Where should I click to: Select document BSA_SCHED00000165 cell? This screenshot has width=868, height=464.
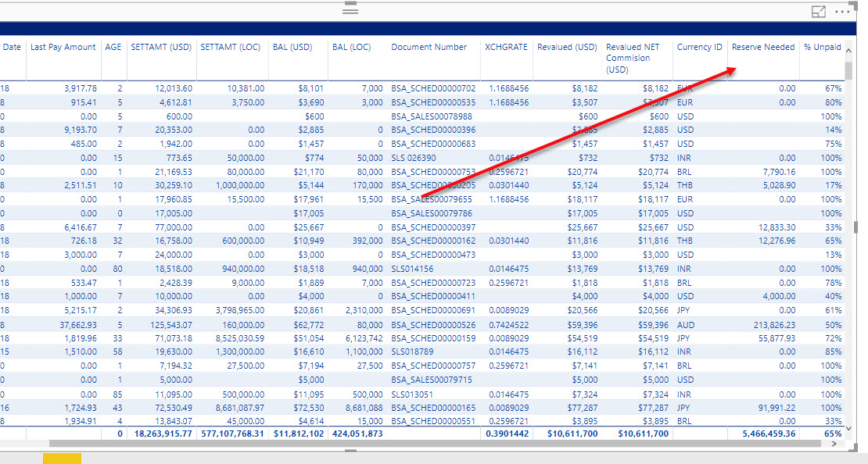coord(433,408)
